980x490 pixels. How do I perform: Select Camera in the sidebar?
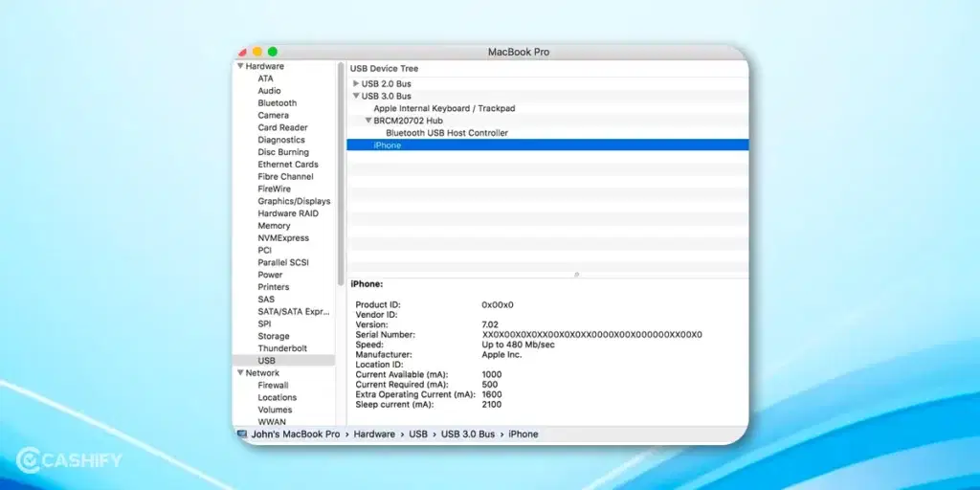273,115
